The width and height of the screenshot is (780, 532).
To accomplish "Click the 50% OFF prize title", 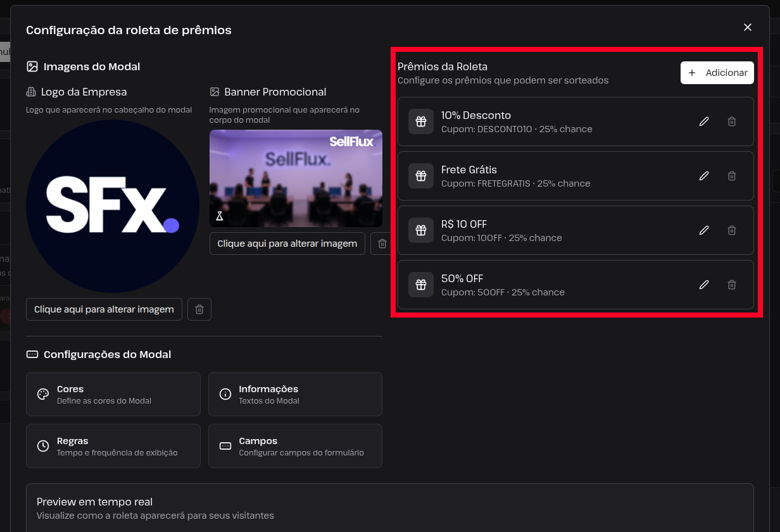I will (462, 278).
